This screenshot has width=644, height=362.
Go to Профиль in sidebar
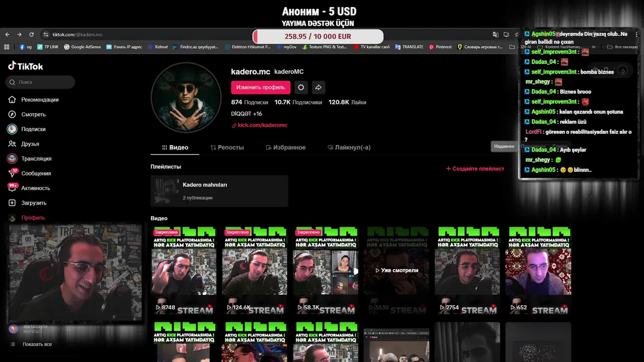click(x=26, y=218)
